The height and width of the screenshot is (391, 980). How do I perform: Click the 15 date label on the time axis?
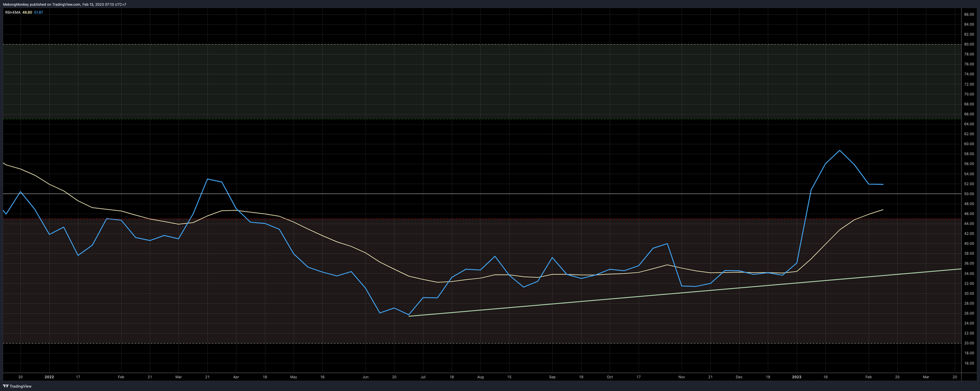(509, 377)
